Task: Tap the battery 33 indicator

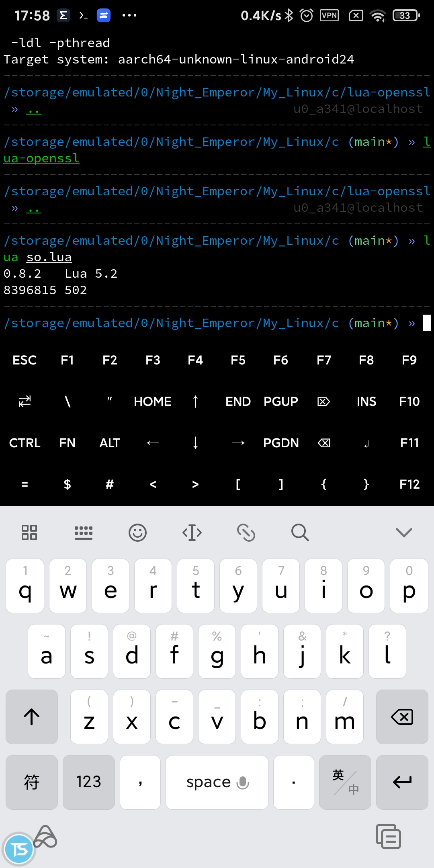Action: coord(406,16)
